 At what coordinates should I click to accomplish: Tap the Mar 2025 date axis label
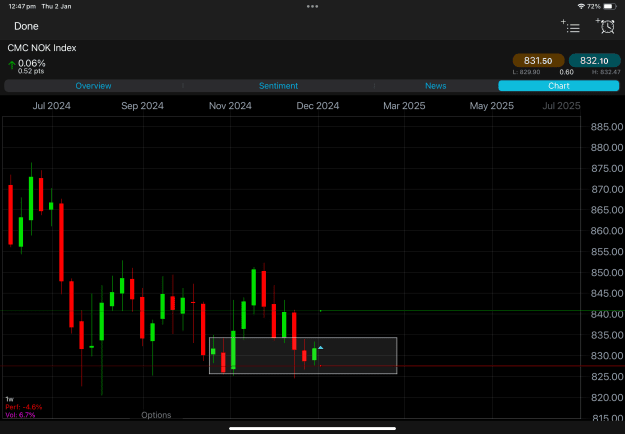(404, 106)
